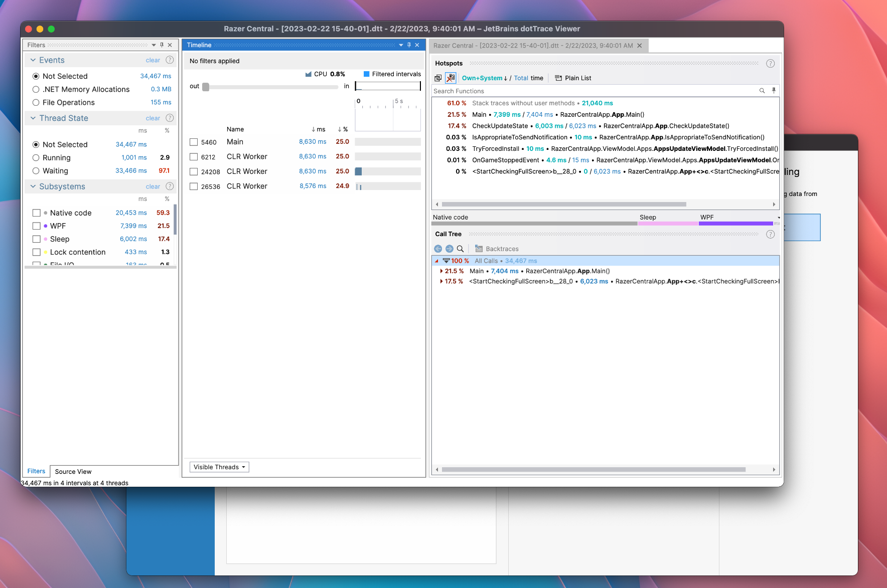Viewport: 887px width, 588px height.
Task: Select CheckUpdateState hotspot row
Action: (605, 126)
